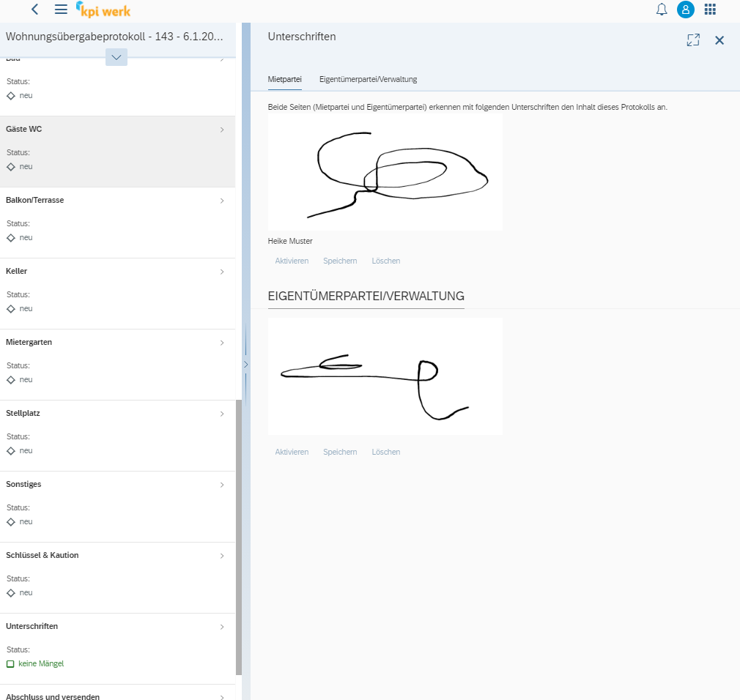Click the kpi werk logo

click(x=103, y=10)
